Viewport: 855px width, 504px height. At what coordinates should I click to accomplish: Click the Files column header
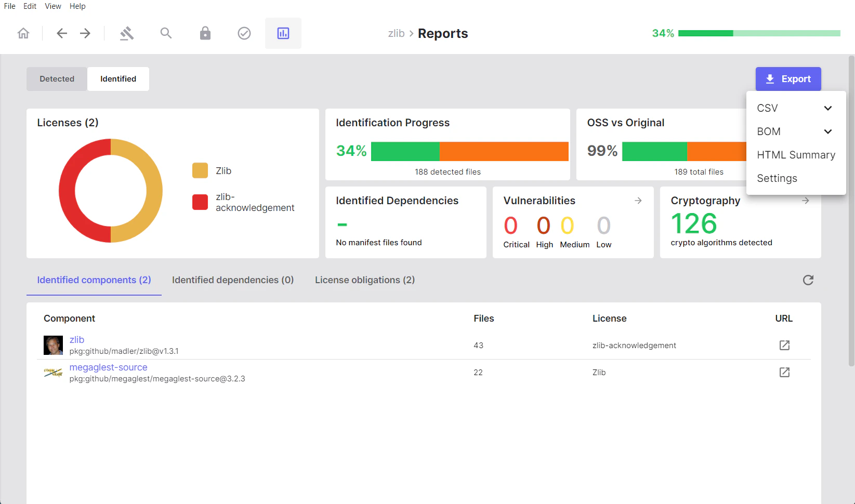click(484, 319)
